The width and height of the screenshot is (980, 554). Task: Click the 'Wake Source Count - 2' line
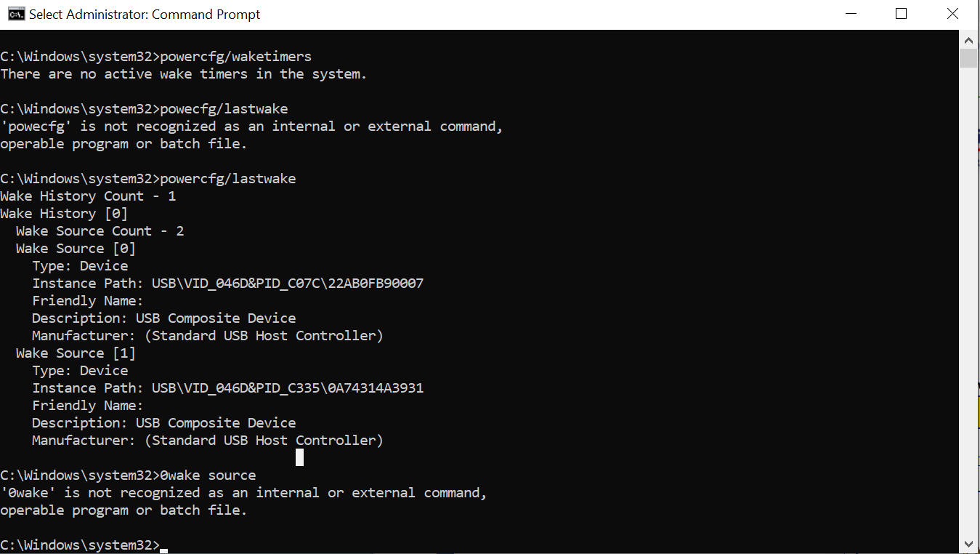coord(100,231)
